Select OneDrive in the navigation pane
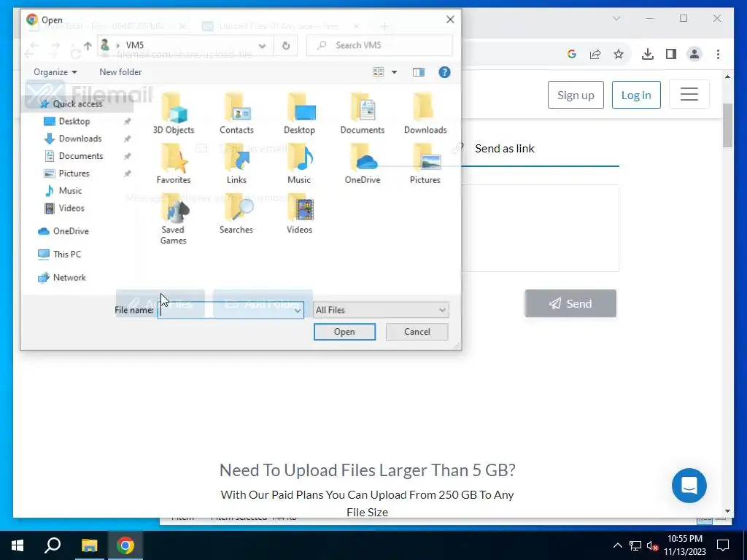Image resolution: width=747 pixels, height=560 pixels. click(71, 231)
